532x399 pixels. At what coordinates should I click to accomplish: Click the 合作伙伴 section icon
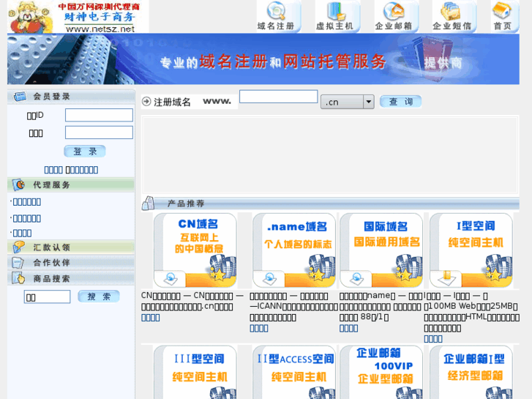(x=18, y=263)
